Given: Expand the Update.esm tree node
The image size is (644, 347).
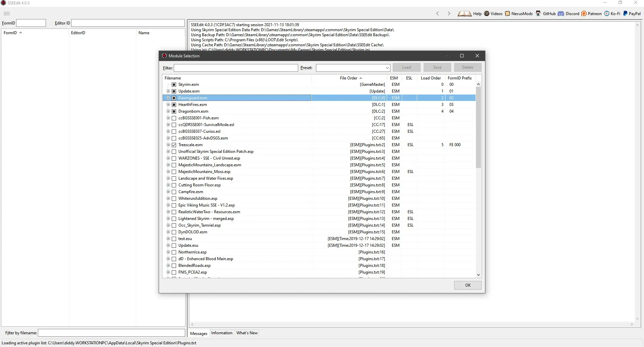Looking at the screenshot, I should tap(168, 91).
